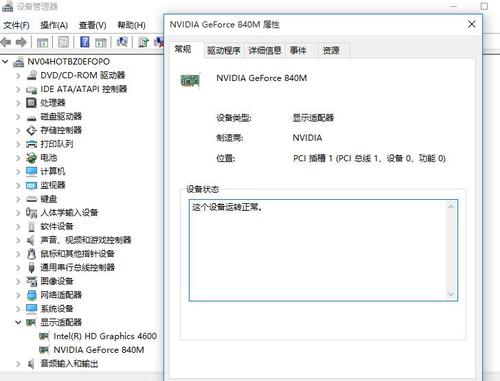Collapse the 显示适配器 node
This screenshot has width=500, height=381.
[x=18, y=322]
